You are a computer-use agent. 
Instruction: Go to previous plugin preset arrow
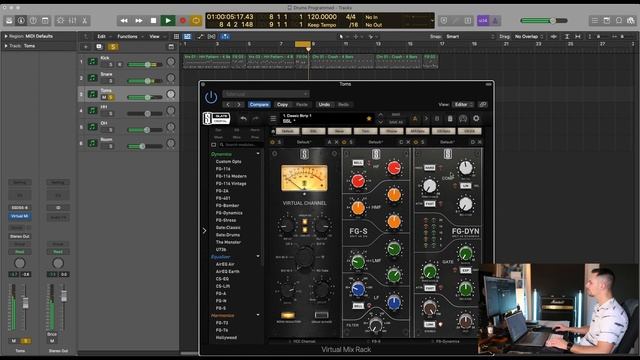(228, 104)
